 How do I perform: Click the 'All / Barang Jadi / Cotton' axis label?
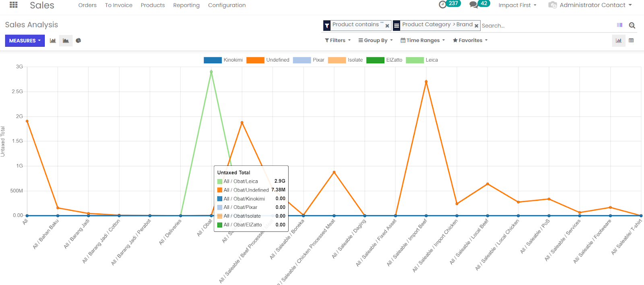[101, 242]
